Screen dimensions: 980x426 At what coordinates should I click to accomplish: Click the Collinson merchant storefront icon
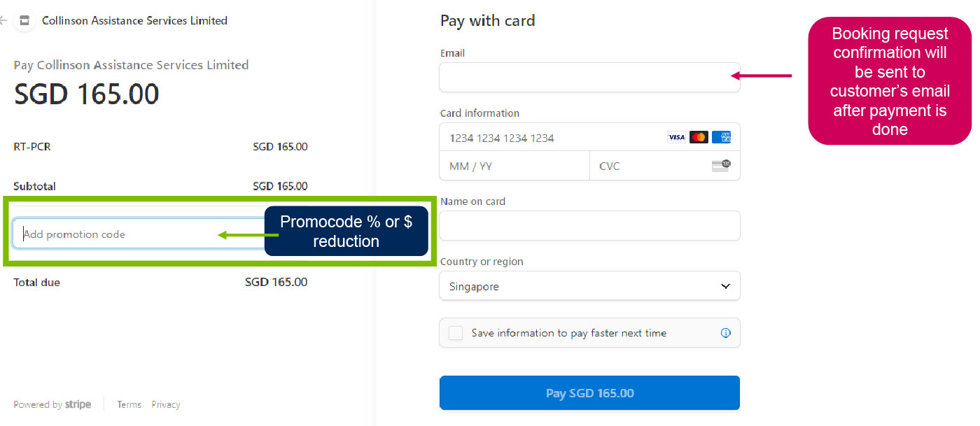(x=24, y=20)
